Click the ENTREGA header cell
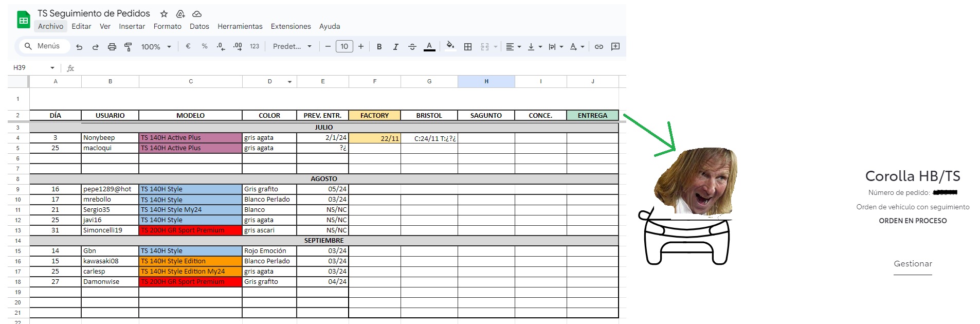Image resolution: width=980 pixels, height=324 pixels. tap(592, 115)
